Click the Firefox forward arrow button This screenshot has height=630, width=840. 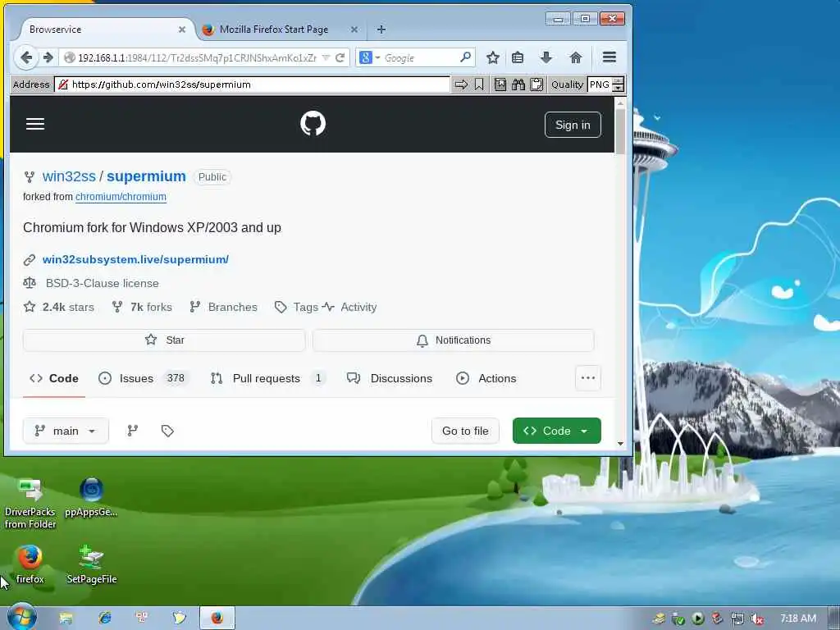pyautogui.click(x=48, y=57)
